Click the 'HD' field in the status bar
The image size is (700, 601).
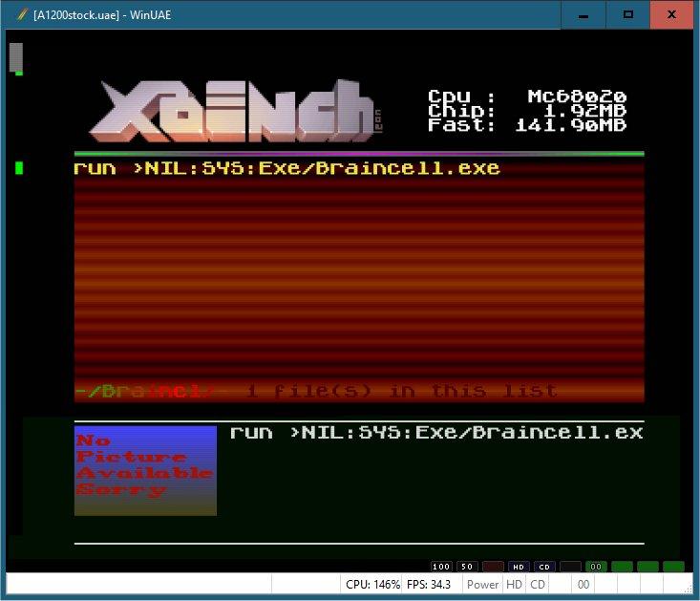515,585
